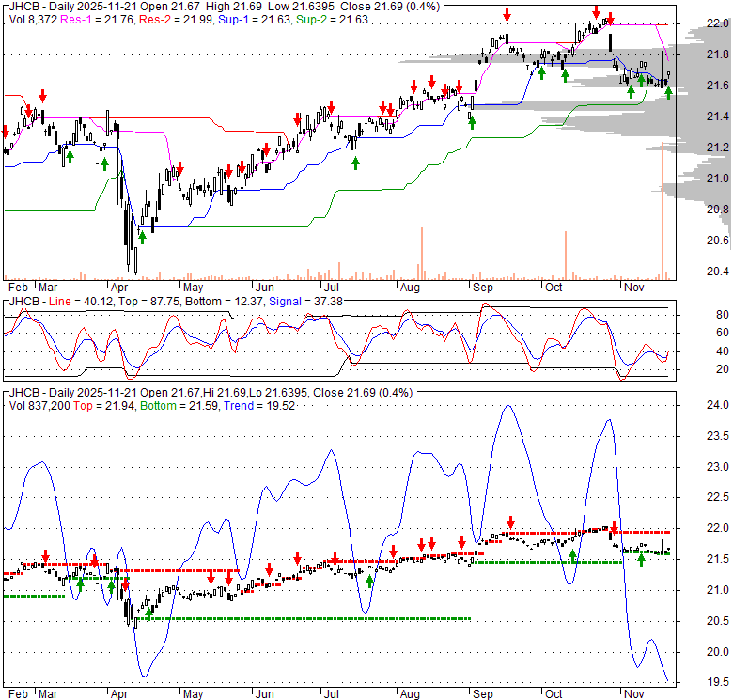Click the tall November volume spike, top chart
The width and height of the screenshot is (733, 700).
pyautogui.click(x=663, y=210)
